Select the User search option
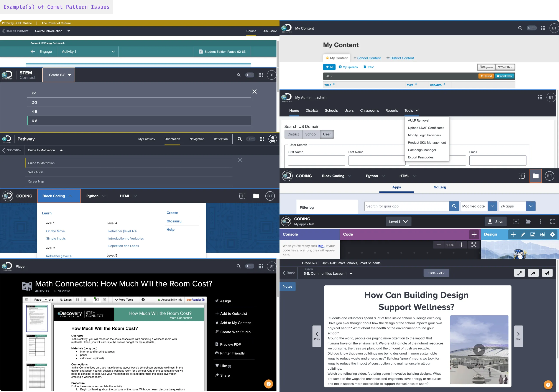Viewport: 559px width, 392px height. pyautogui.click(x=327, y=134)
